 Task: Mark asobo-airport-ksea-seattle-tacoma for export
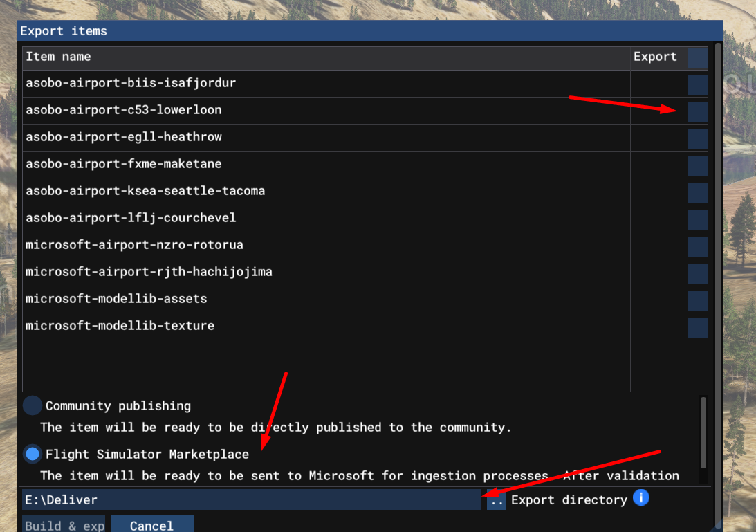pos(697,192)
